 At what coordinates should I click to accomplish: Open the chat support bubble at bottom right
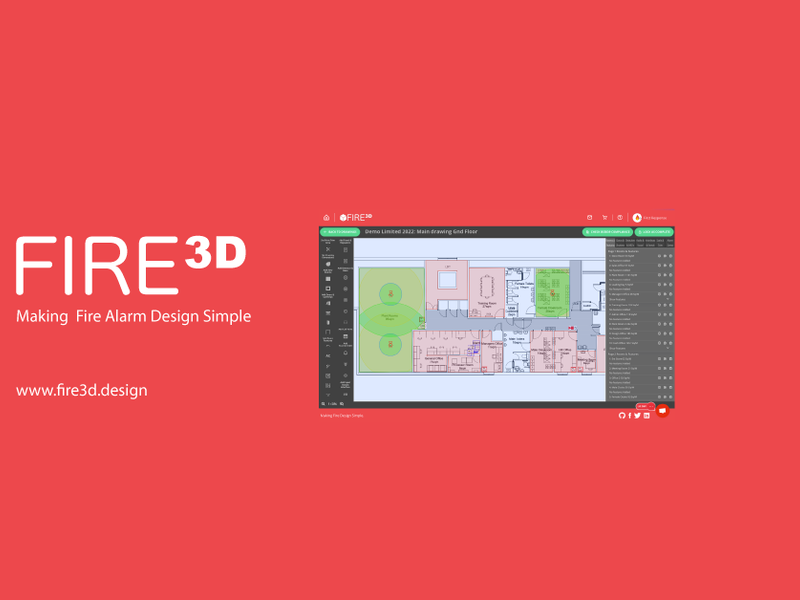click(661, 410)
